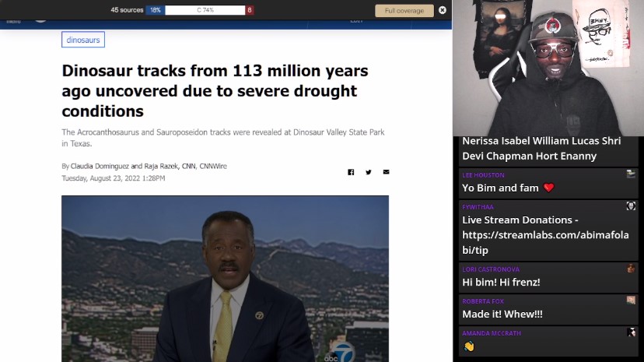Viewport: 644px width, 362px height.
Task: Open Roberta Fox's chat avatar
Action: [x=631, y=300]
